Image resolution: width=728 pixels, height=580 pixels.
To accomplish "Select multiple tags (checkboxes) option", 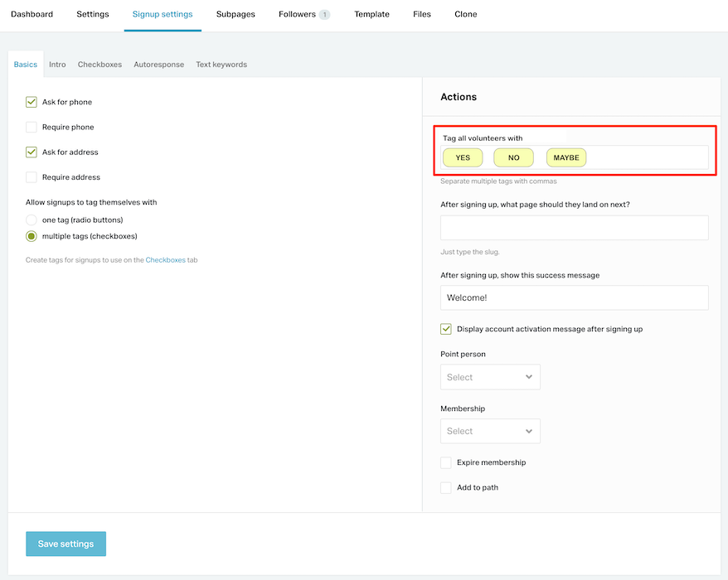I will click(32, 236).
